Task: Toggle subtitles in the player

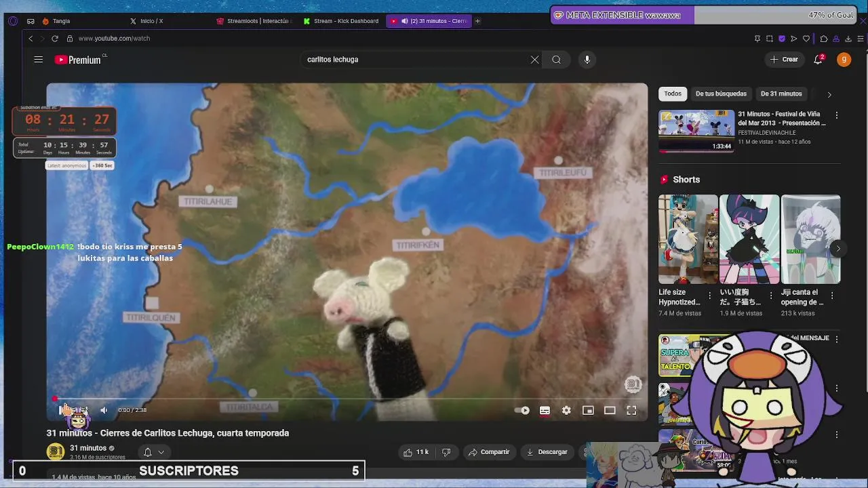Action: pos(545,410)
